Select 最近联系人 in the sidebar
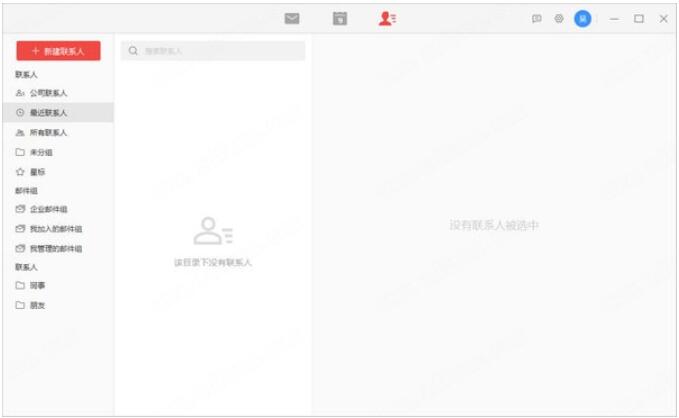The image size is (679, 418). coord(48,113)
